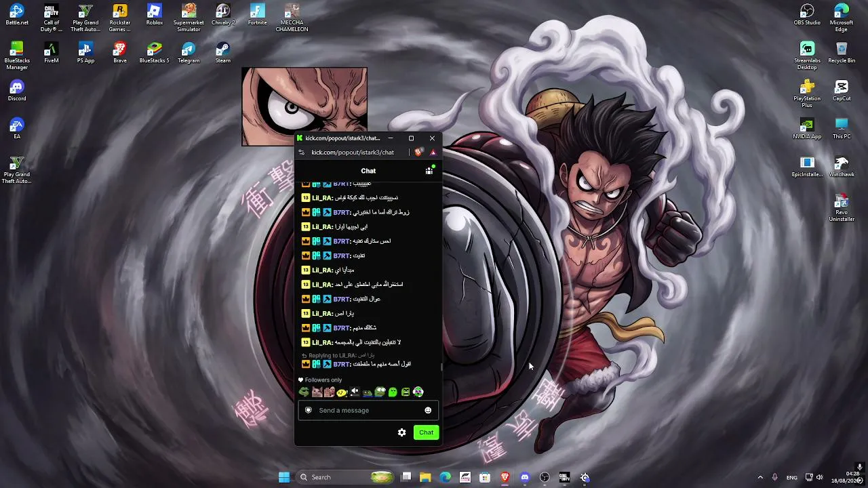The image size is (868, 488).
Task: Click the Brave Shields lion icon
Action: [x=418, y=152]
